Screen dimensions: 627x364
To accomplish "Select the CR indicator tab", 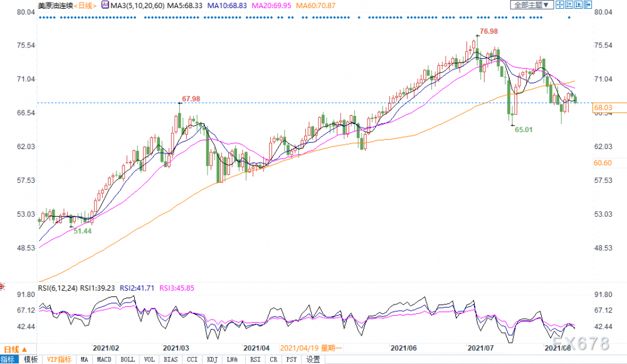I will [x=273, y=360].
